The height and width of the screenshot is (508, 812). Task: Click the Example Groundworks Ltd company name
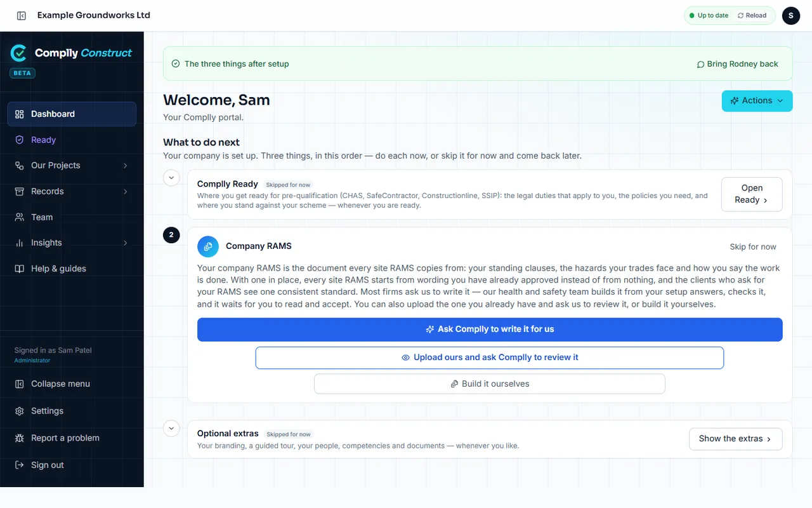(x=94, y=15)
